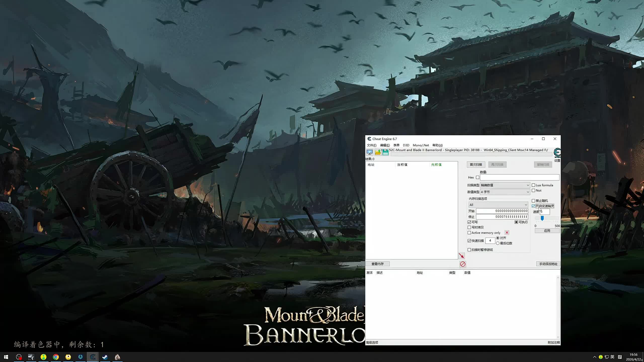Expand the 数值类型 value type dropdown
This screenshot has width=644, height=362.
[x=505, y=192]
